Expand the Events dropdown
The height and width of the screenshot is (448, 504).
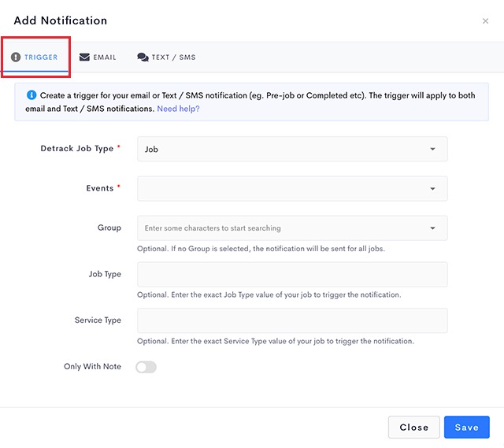(292, 189)
